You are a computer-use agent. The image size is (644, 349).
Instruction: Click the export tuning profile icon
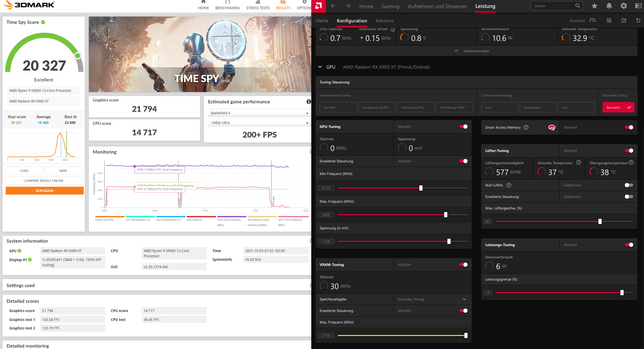pos(624,21)
